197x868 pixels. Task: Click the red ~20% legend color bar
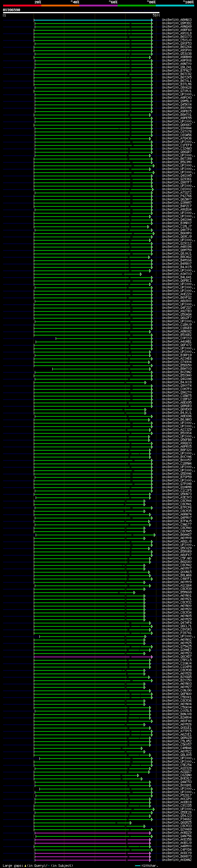pyautogui.click(x=22, y=6)
